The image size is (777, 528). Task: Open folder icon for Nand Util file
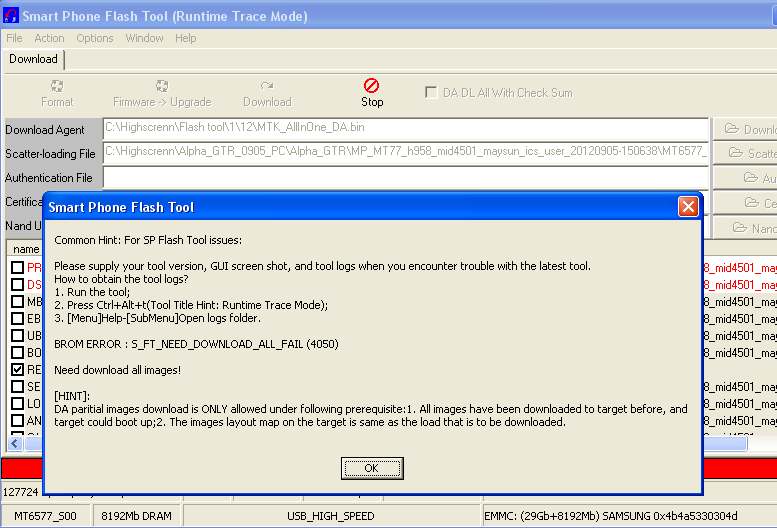(x=739, y=227)
